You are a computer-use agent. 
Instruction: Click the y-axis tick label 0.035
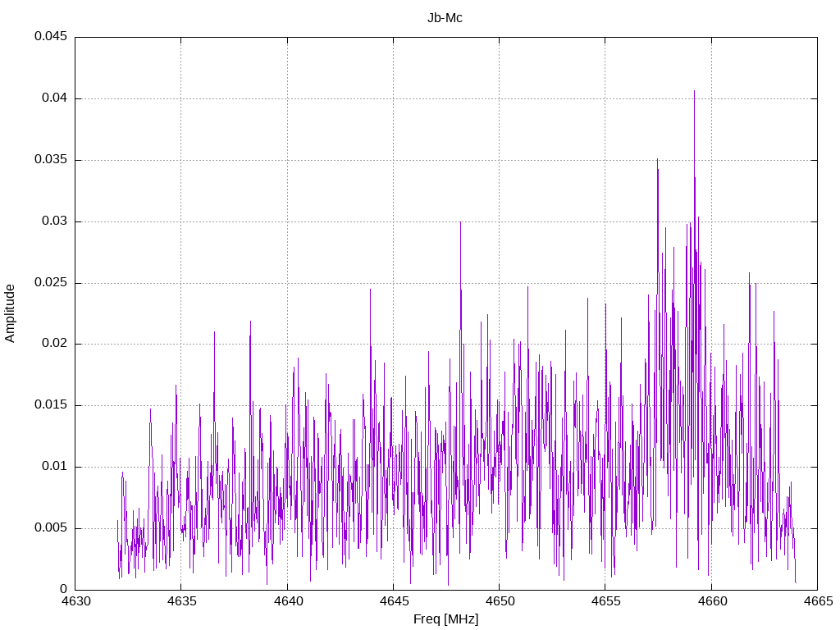[x=51, y=160]
